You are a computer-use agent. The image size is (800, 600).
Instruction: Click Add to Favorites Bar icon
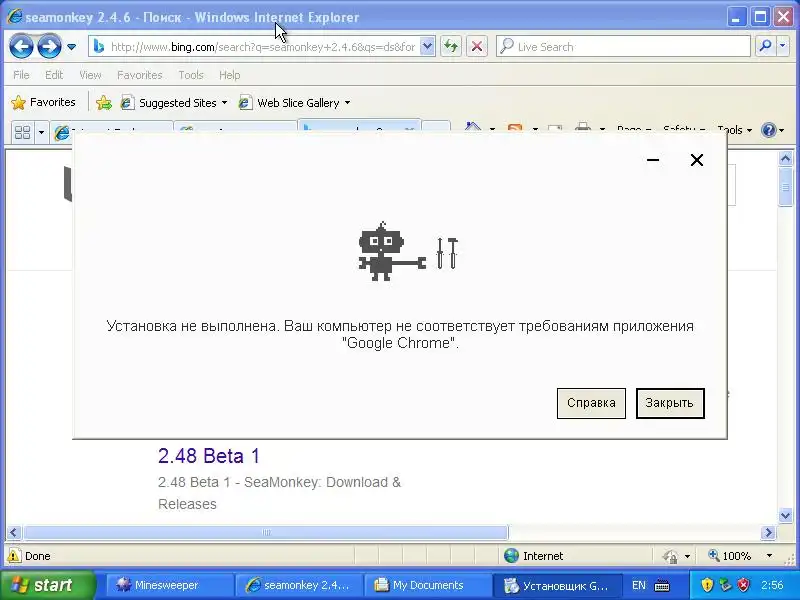(104, 103)
